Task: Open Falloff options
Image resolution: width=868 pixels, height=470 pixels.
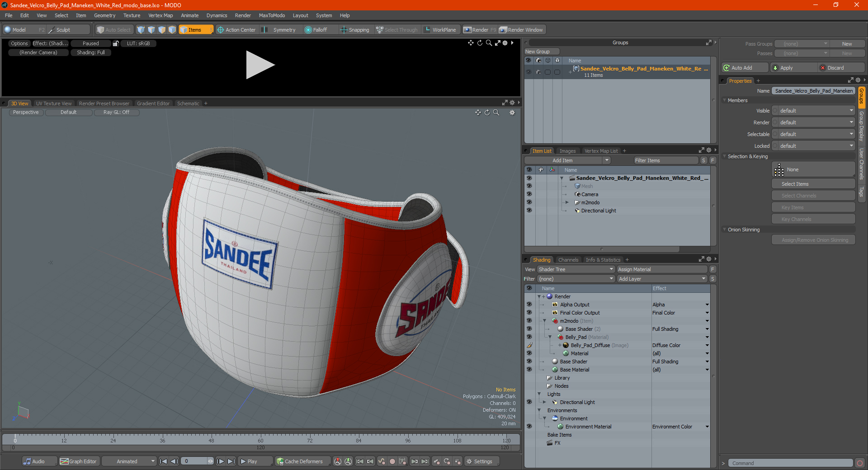Action: point(320,30)
